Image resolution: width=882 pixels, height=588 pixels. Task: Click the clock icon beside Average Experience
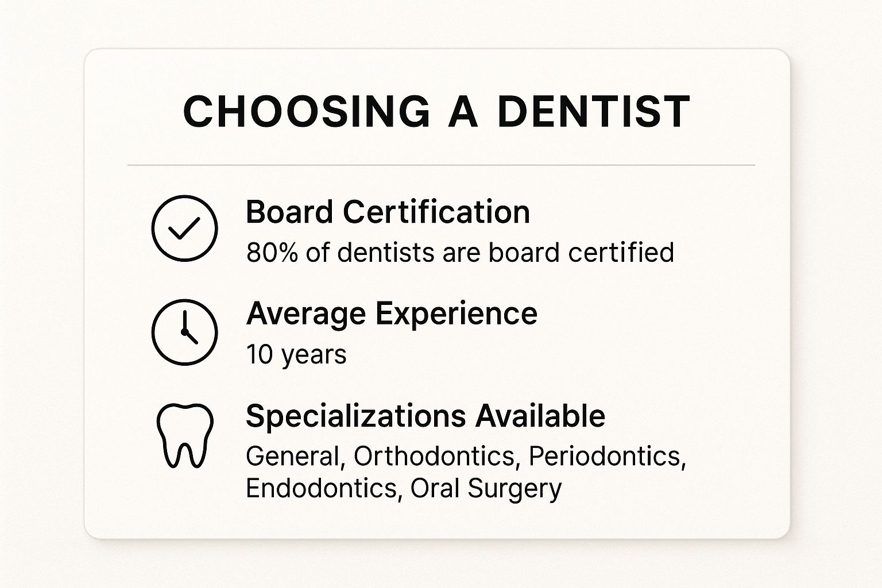(x=184, y=332)
